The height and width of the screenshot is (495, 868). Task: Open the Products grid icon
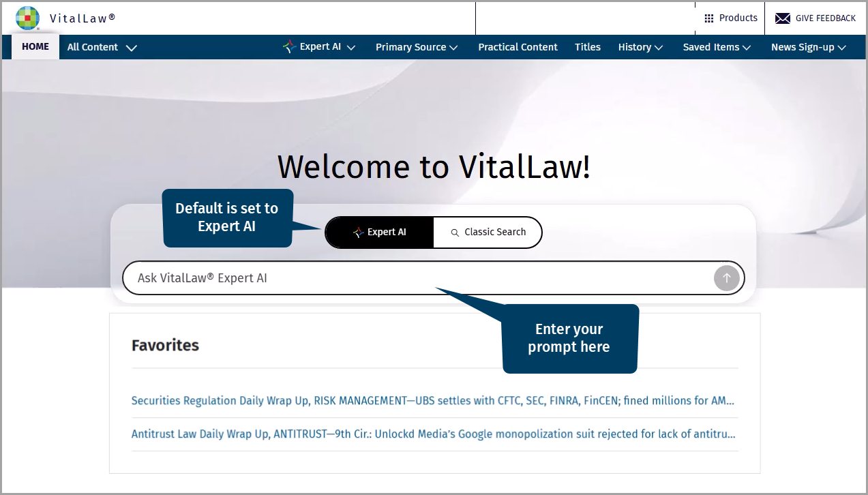point(709,18)
